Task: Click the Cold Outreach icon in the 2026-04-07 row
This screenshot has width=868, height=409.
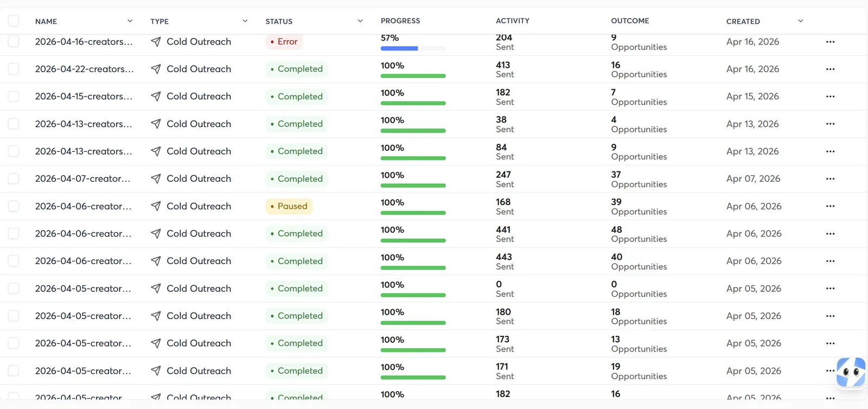Action: [156, 178]
